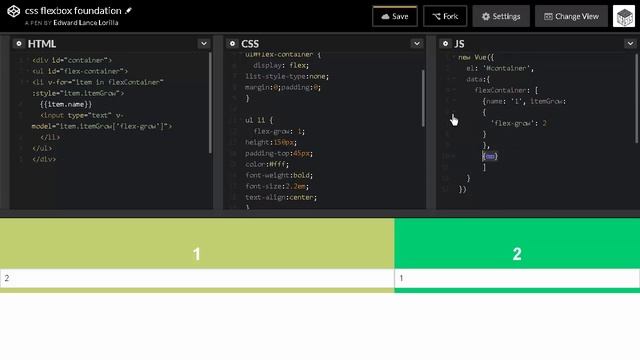
Task: Save the pen
Action: [395, 16]
